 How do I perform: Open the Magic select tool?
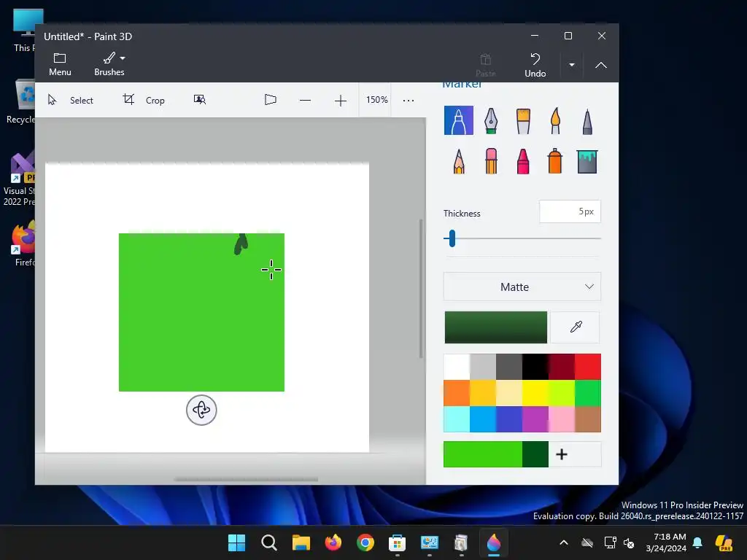click(200, 99)
